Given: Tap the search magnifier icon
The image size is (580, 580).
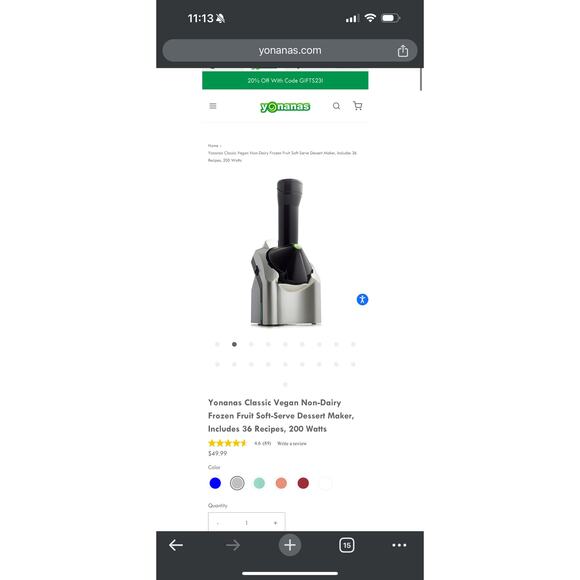Looking at the screenshot, I should (336, 106).
